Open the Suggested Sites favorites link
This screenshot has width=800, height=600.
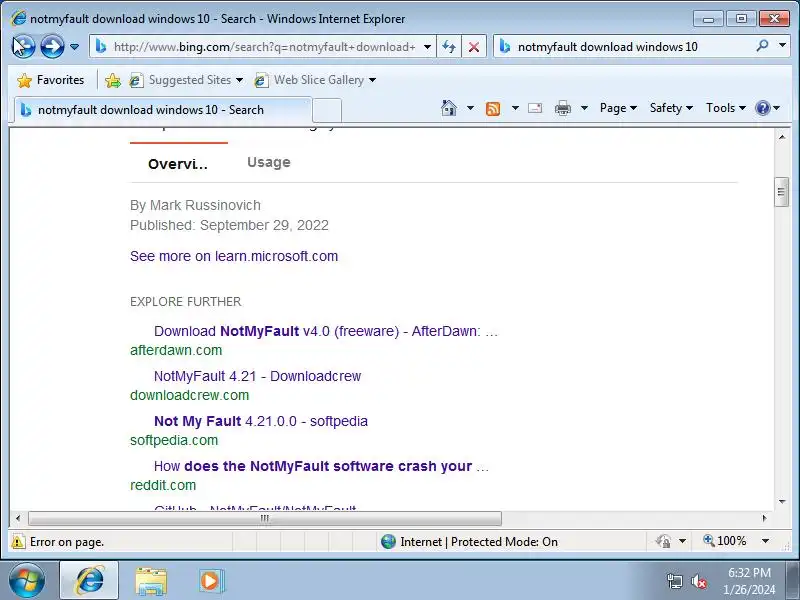tap(186, 80)
